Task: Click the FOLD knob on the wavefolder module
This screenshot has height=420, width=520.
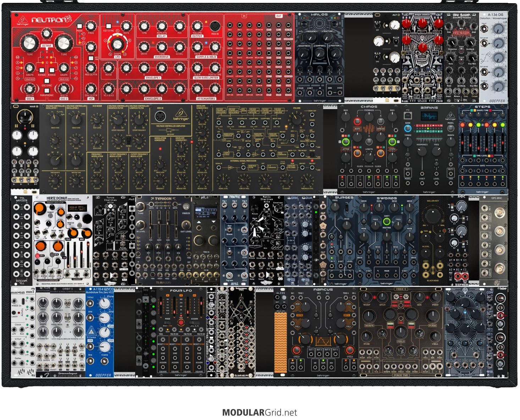Action: pos(43,302)
